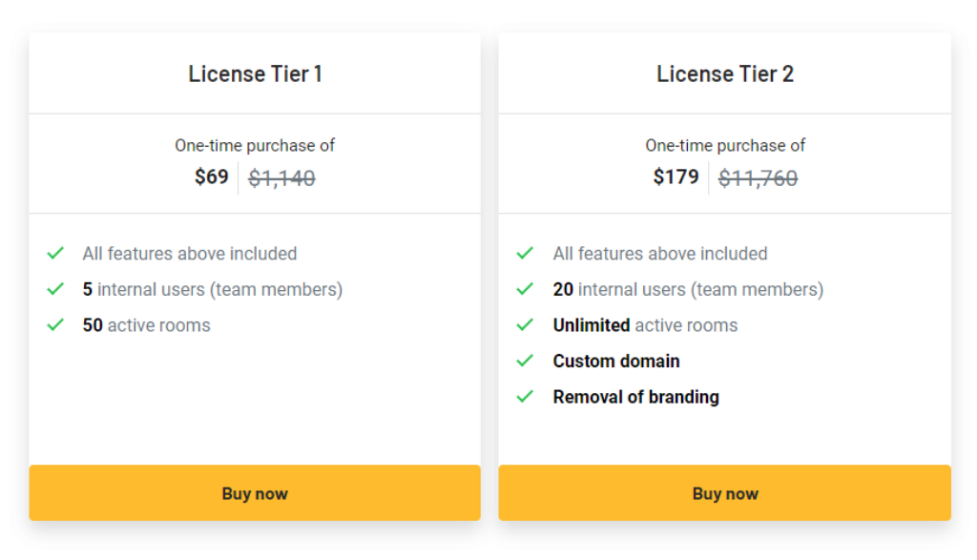Click the crossed-out $11,760 price
Screen dimensions: 977x560
[x=758, y=178]
